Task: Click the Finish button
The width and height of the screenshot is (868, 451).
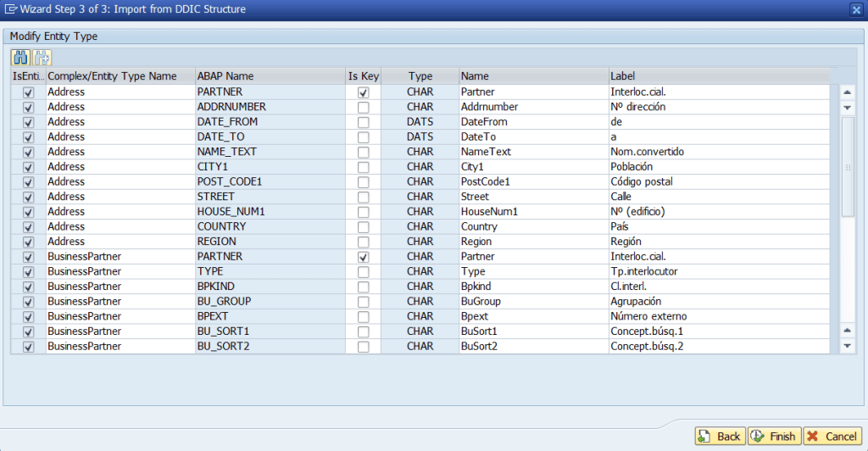Action: 773,436
